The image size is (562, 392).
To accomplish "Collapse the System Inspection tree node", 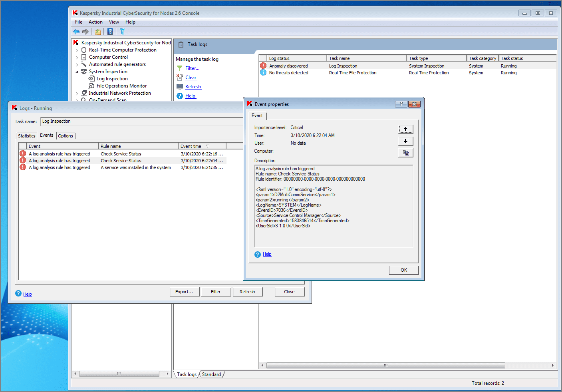I will (77, 72).
